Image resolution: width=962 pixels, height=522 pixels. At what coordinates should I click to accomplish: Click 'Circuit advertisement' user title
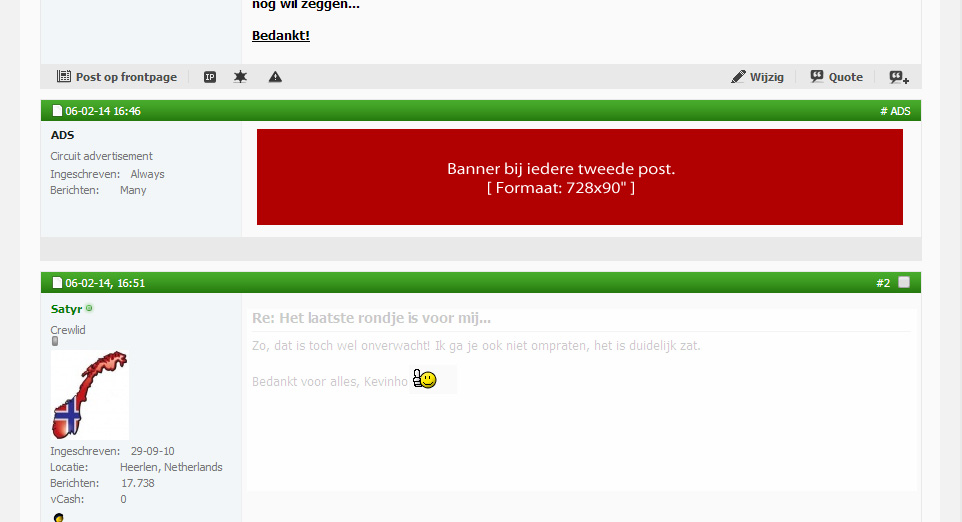click(101, 156)
